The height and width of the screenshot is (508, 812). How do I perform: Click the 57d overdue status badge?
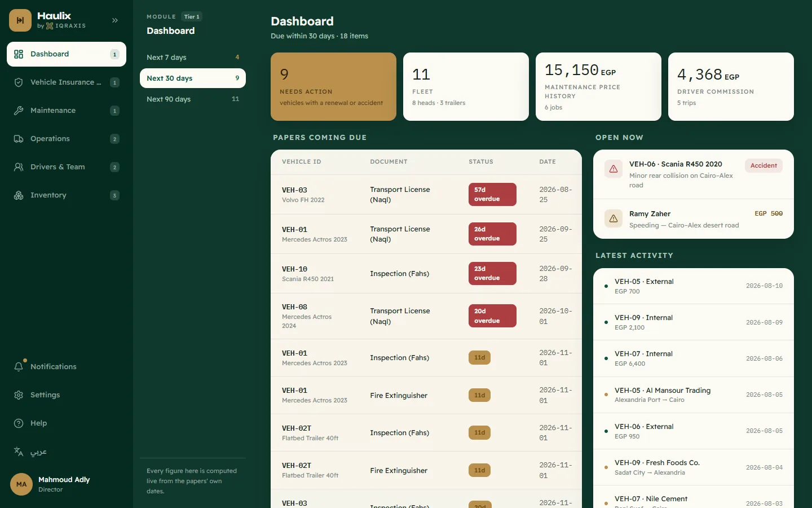[x=492, y=194]
